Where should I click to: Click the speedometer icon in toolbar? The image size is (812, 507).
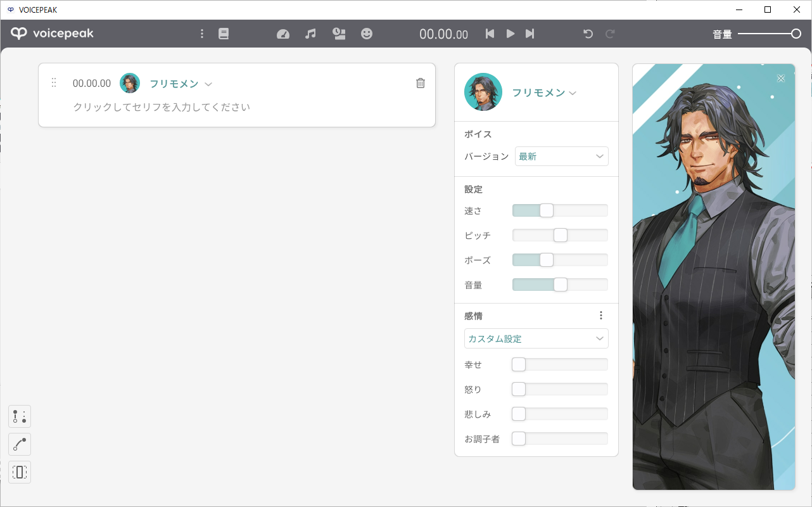(x=283, y=34)
